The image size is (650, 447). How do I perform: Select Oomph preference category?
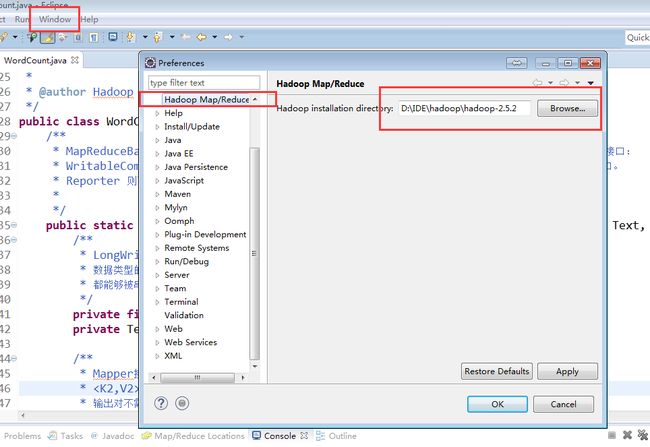point(179,221)
